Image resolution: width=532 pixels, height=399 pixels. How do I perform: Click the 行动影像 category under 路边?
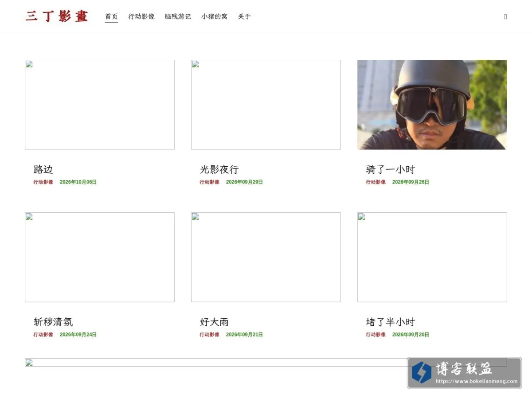click(43, 182)
